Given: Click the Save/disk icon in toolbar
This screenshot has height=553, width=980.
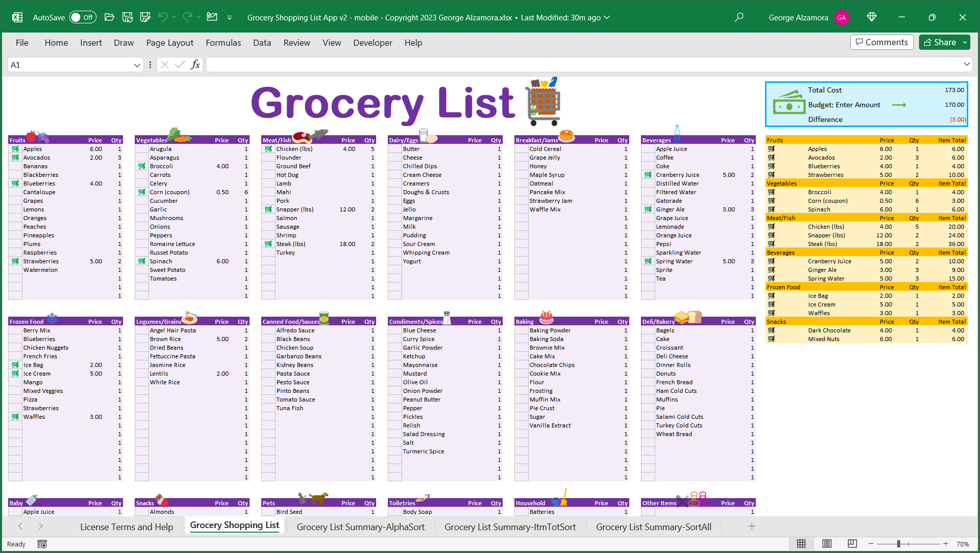Looking at the screenshot, I should point(129,17).
